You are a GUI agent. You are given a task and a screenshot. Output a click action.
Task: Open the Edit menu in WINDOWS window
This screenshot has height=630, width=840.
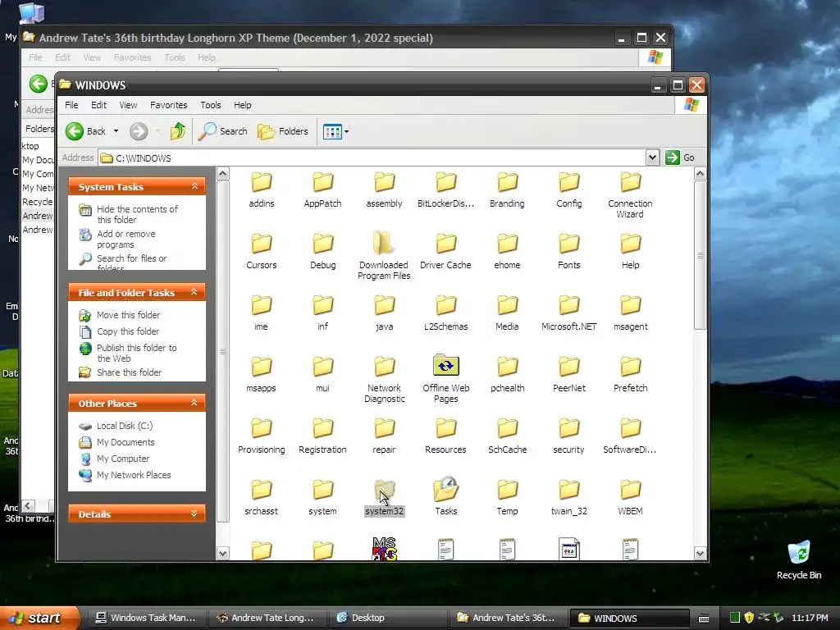point(98,105)
